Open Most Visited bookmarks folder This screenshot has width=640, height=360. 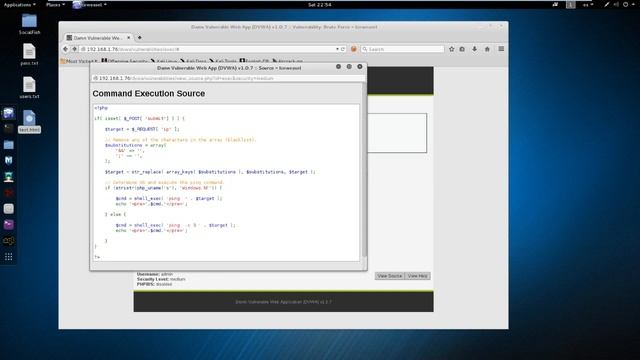pyautogui.click(x=79, y=61)
